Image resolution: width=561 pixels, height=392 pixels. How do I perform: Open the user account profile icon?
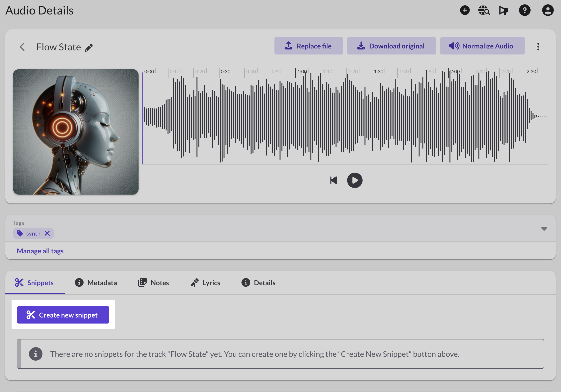point(547,11)
